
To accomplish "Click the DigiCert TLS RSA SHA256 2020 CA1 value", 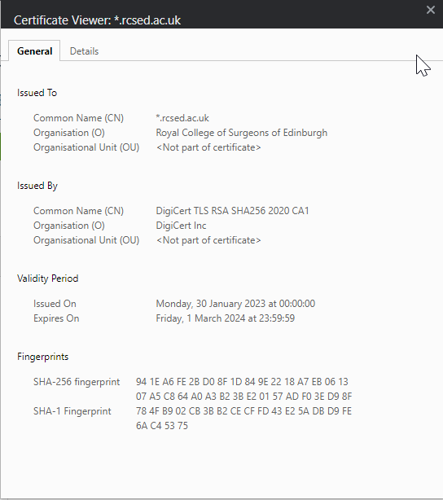I will coord(232,211).
